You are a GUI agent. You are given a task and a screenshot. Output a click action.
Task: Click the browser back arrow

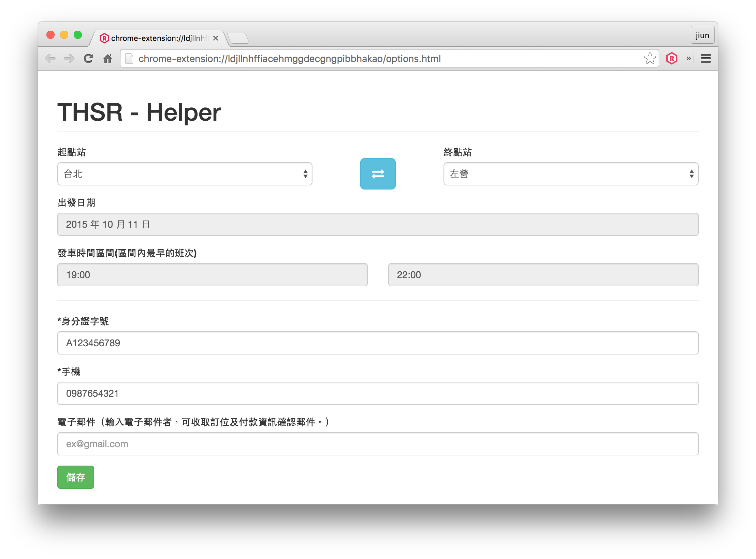click(x=50, y=59)
